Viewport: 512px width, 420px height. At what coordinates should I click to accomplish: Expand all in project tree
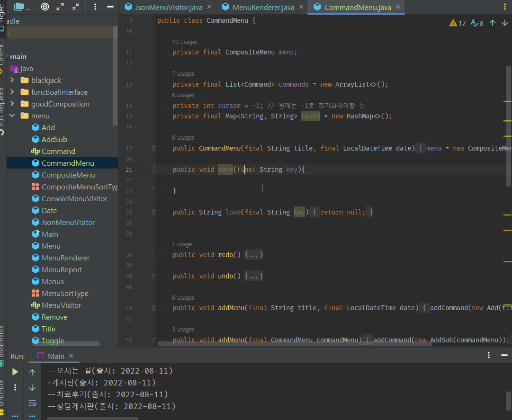click(60, 7)
